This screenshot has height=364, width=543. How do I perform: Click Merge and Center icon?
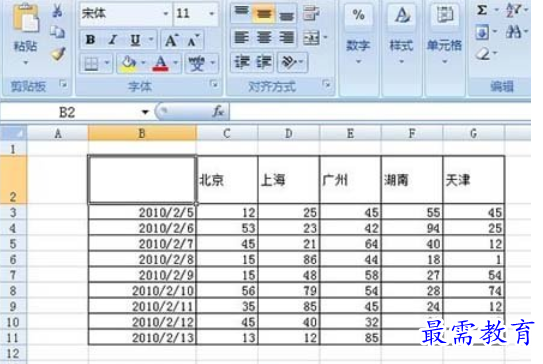311,37
